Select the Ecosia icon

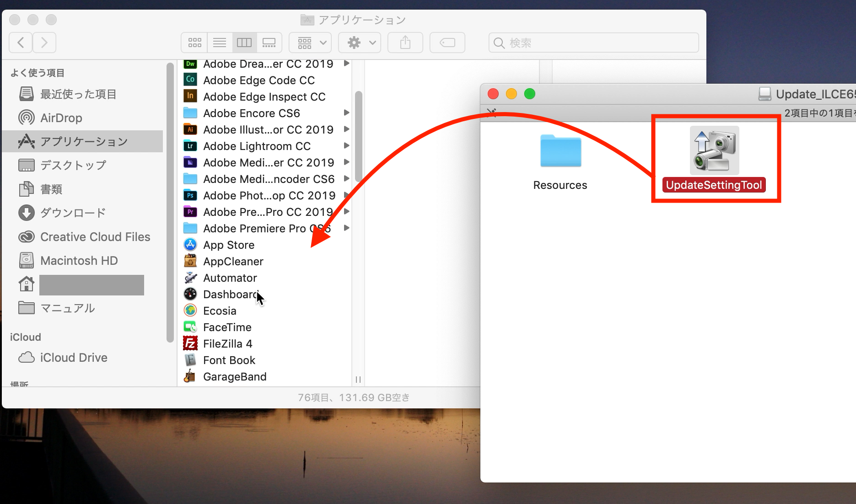(190, 311)
